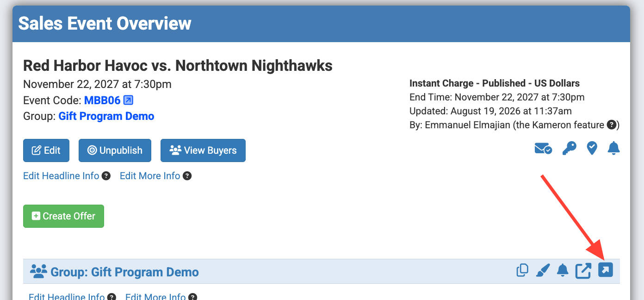Click the Group: Gift Program Demo section header
Viewport: 644px width, 300px height.
pyautogui.click(x=322, y=271)
